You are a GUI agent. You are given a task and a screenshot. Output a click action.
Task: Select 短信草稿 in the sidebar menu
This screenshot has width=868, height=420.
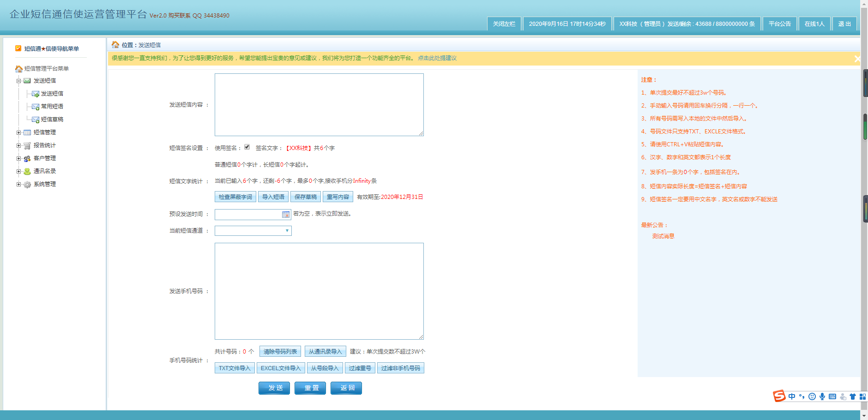52,120
